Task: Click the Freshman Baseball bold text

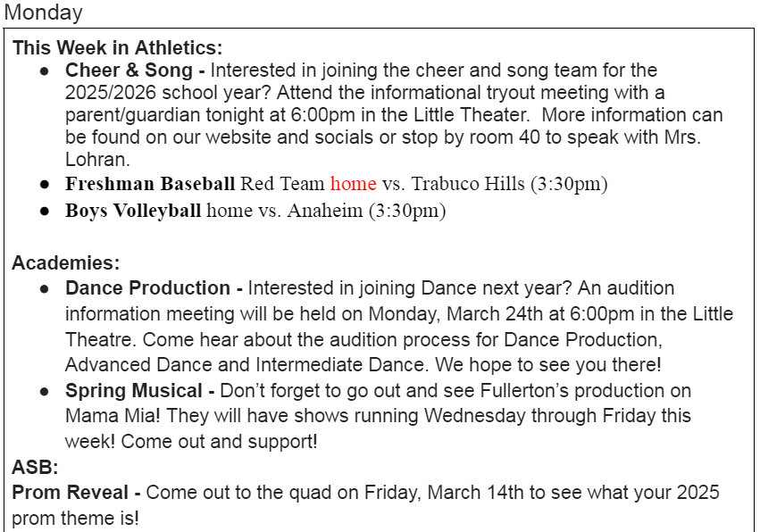Action: pyautogui.click(x=150, y=184)
